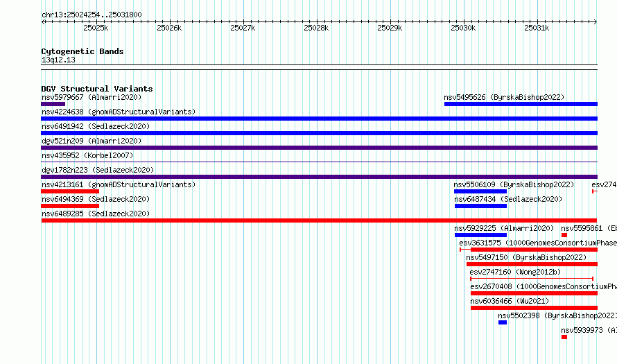Open dgv1782n223 (Sedlazeck2020) label
Viewport: 617px width, 364px height.
(x=98, y=170)
